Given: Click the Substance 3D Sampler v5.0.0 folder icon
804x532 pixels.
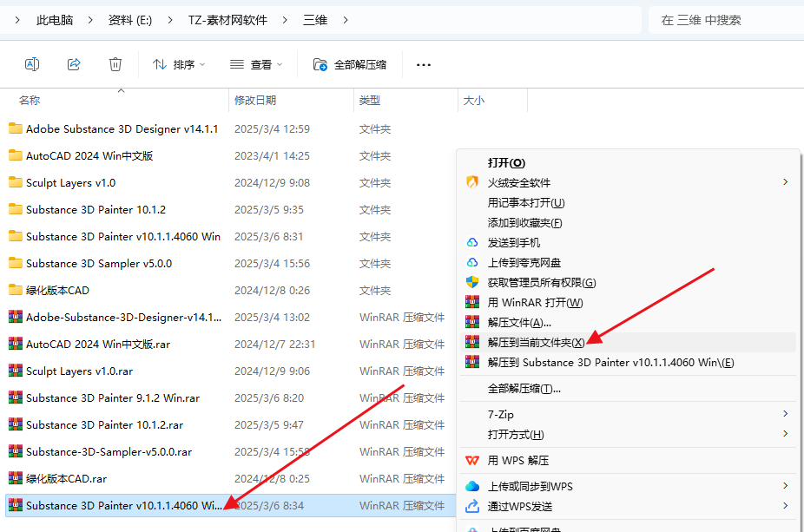Looking at the screenshot, I should pyautogui.click(x=16, y=263).
